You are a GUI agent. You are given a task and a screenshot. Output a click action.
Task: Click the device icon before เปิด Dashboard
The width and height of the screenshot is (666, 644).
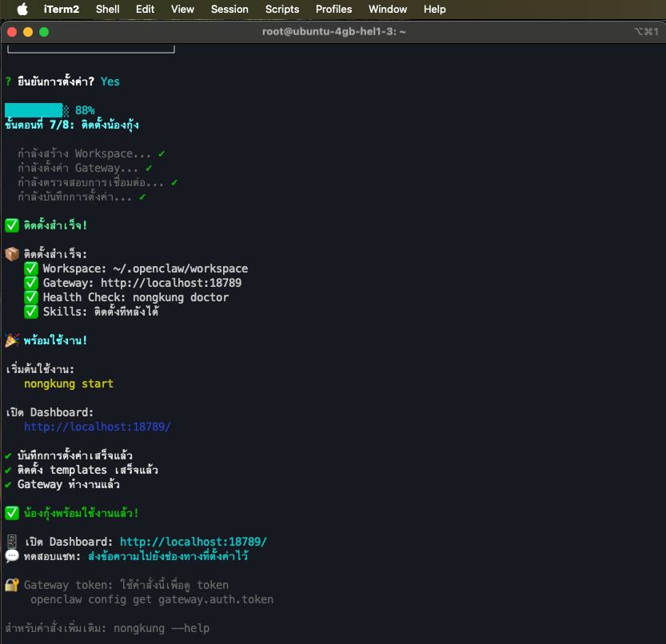12,542
